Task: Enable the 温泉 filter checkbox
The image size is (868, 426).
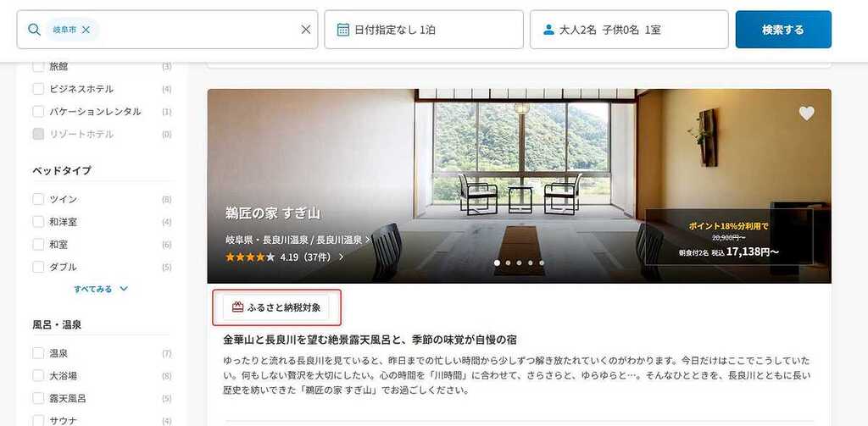Action: [x=38, y=353]
